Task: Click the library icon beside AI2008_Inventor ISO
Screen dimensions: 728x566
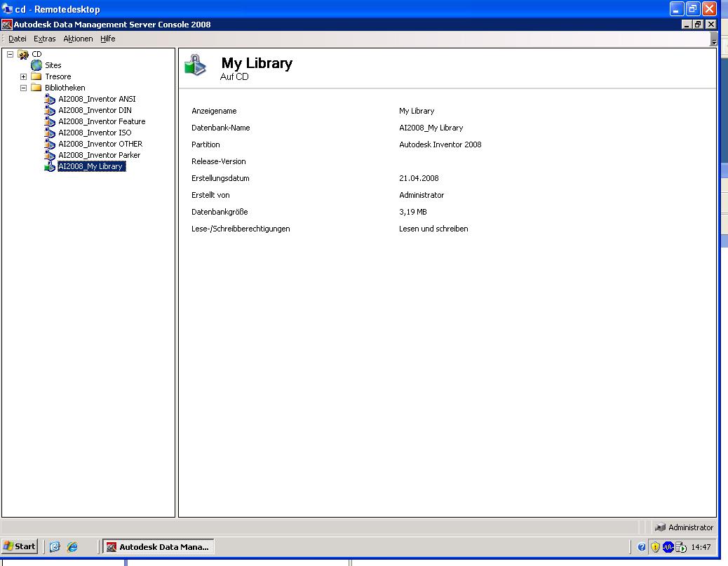Action: point(50,133)
